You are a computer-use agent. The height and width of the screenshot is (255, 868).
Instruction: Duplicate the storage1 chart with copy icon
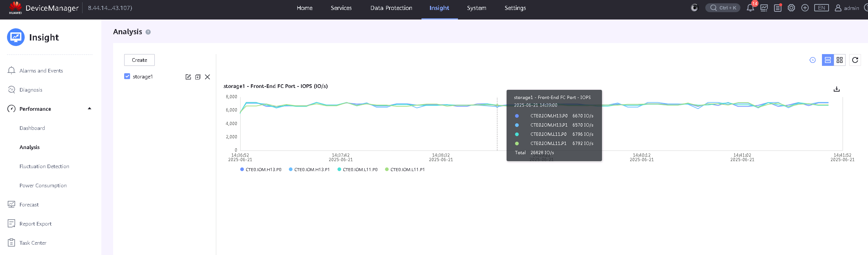coord(198,77)
